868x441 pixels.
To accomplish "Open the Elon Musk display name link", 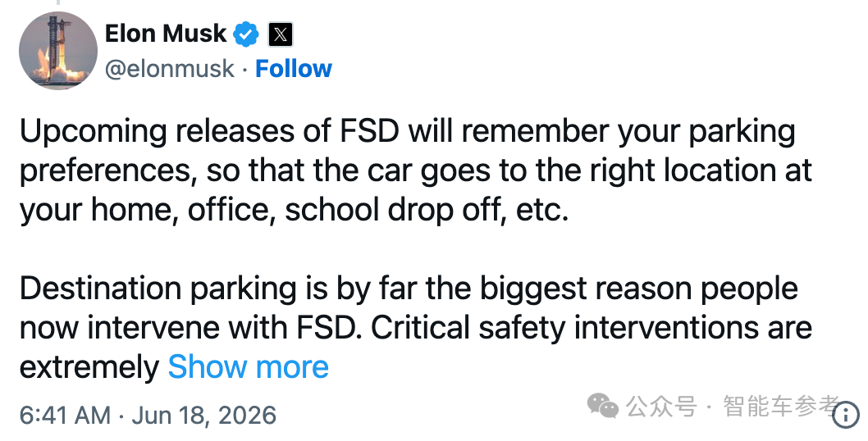I will tap(166, 34).
